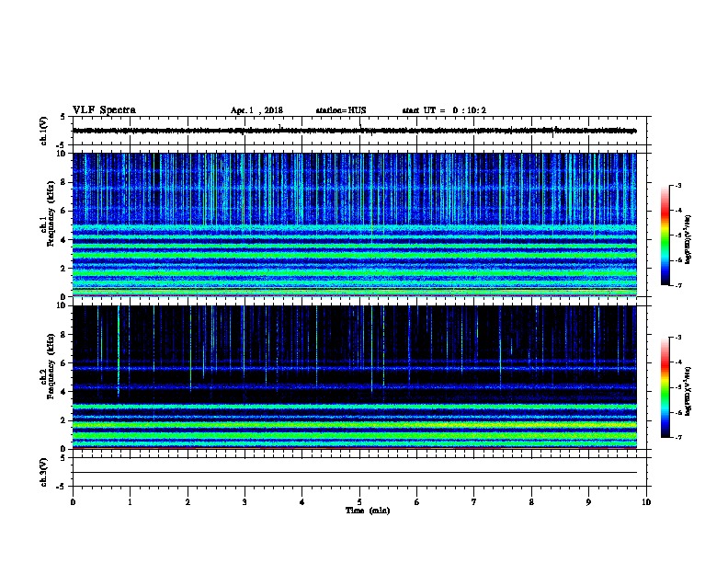Click the "ch.3(V)" axis label

[x=44, y=472]
